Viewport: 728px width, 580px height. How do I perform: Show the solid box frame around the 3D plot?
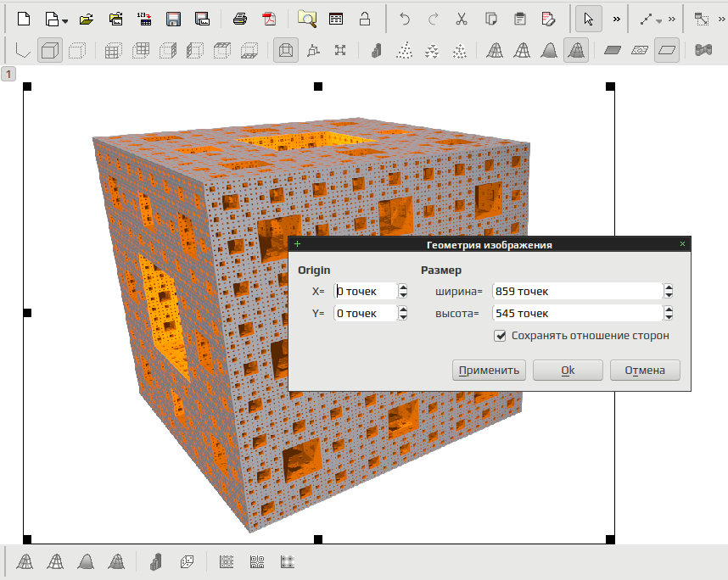point(50,50)
